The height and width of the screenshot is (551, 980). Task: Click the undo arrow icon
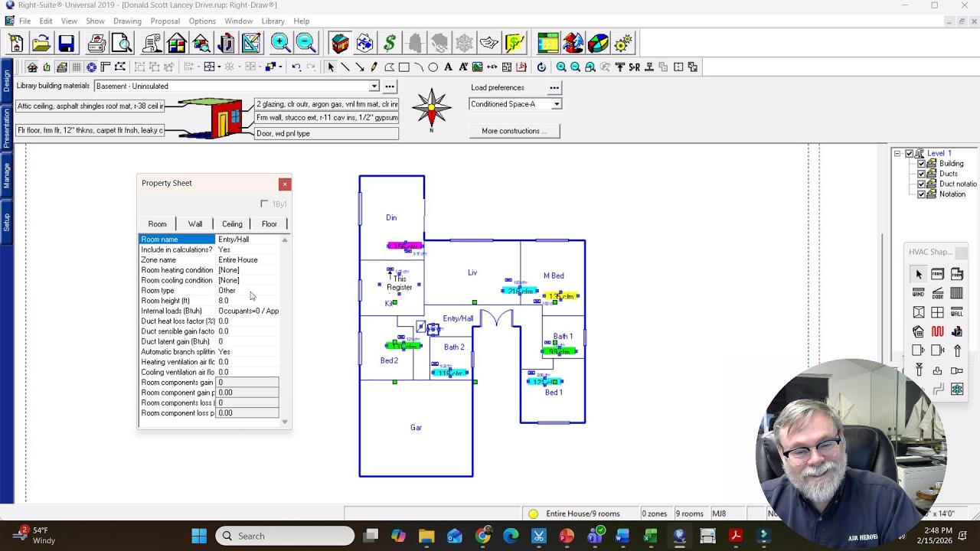(x=296, y=67)
